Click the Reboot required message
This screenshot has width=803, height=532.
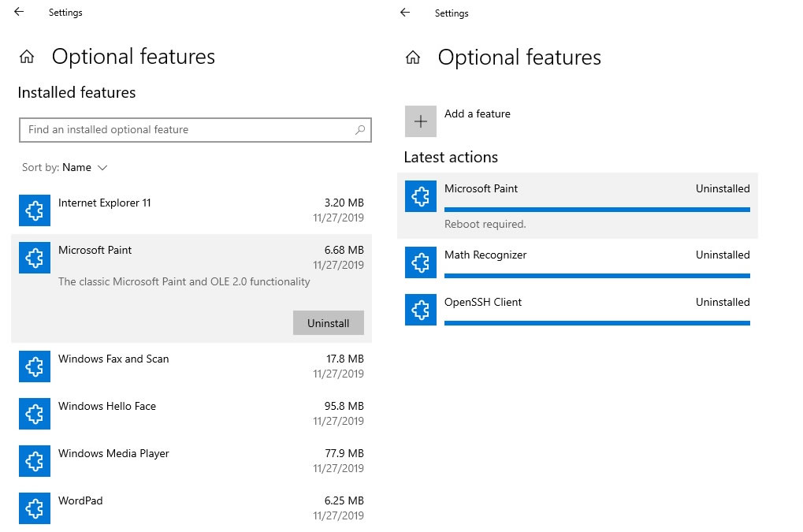point(485,225)
